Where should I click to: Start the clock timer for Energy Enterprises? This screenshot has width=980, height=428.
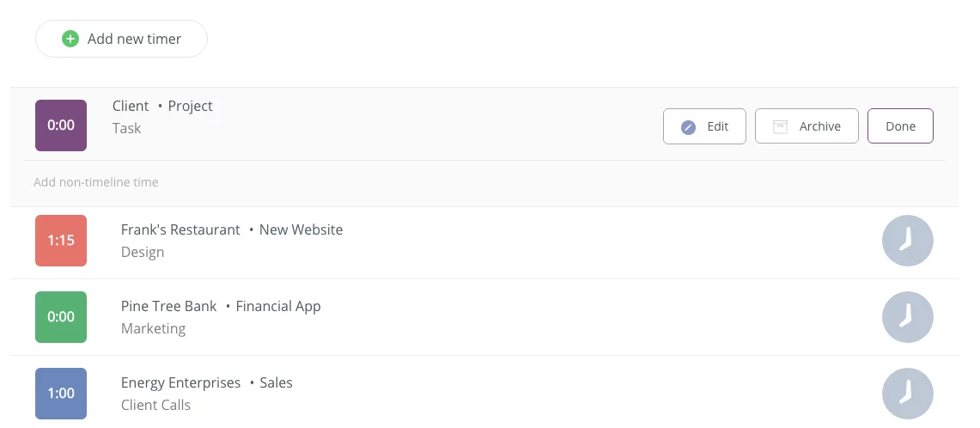click(907, 394)
